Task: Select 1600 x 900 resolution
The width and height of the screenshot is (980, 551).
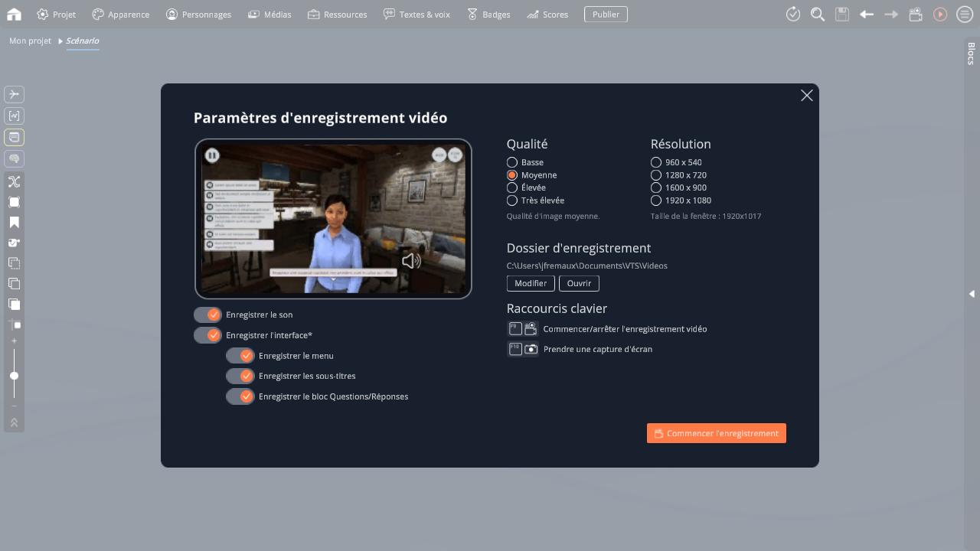Action: (656, 187)
